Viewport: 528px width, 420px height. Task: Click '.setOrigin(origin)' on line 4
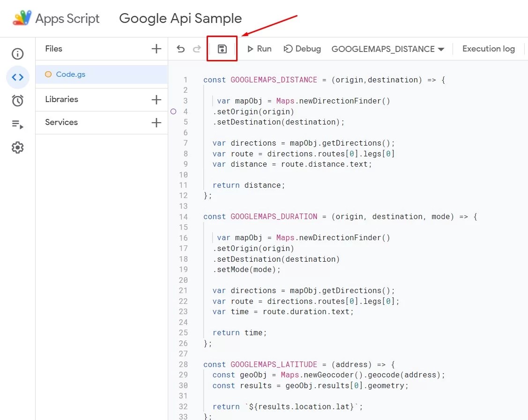[253, 112]
